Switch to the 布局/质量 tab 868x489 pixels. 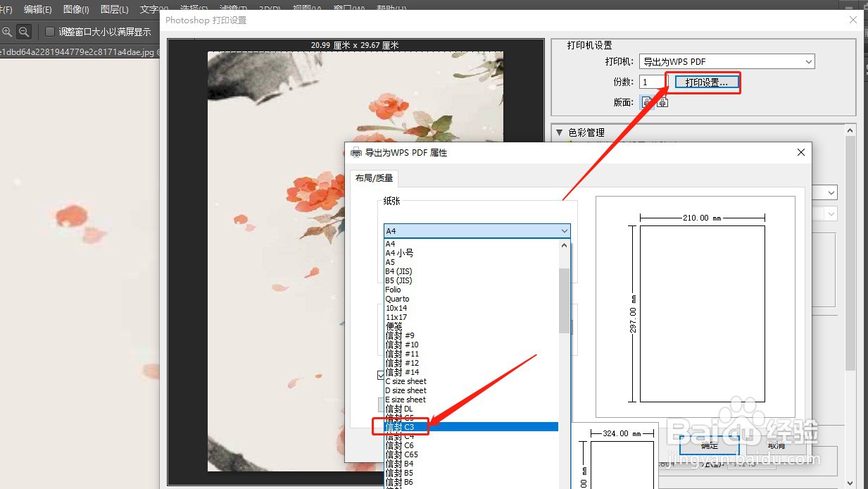(x=374, y=178)
